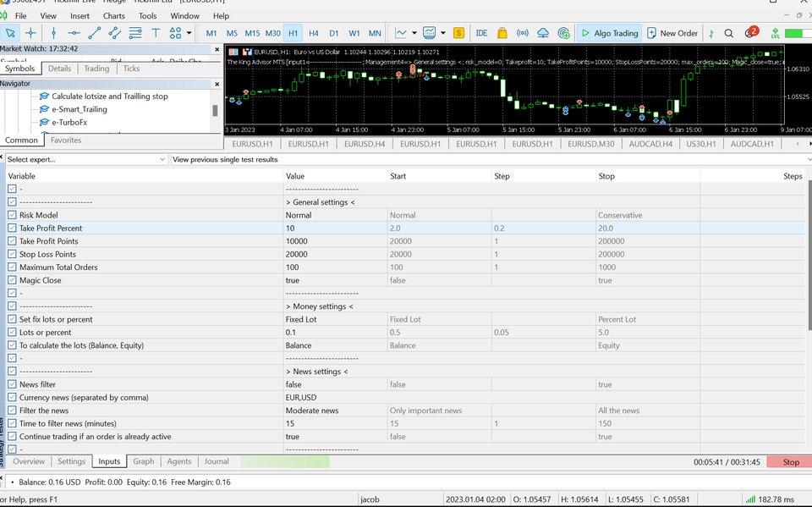Toggle the Magic Close checkbox
812x507 pixels.
click(12, 280)
